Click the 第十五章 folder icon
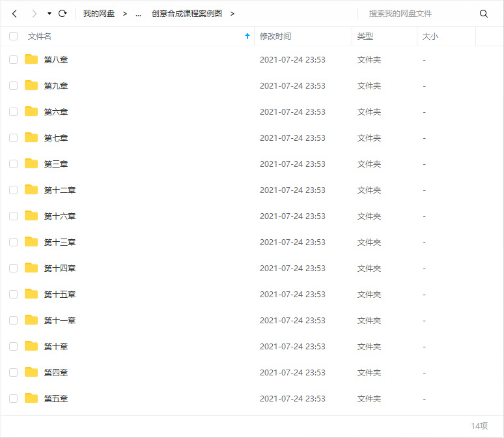504x438 pixels. 31,294
